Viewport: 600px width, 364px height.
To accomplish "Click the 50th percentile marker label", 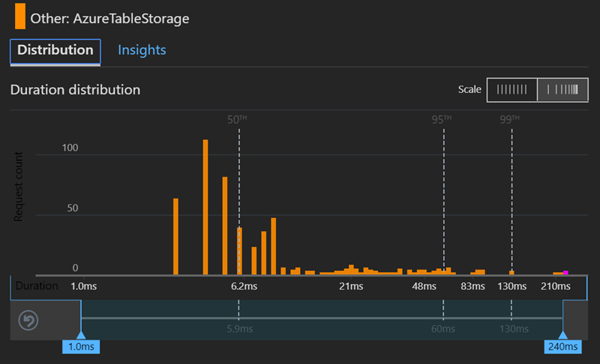I will click(238, 118).
